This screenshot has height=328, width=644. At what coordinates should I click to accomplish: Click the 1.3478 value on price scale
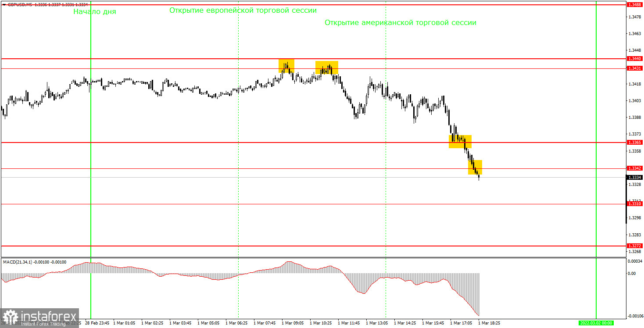point(634,17)
